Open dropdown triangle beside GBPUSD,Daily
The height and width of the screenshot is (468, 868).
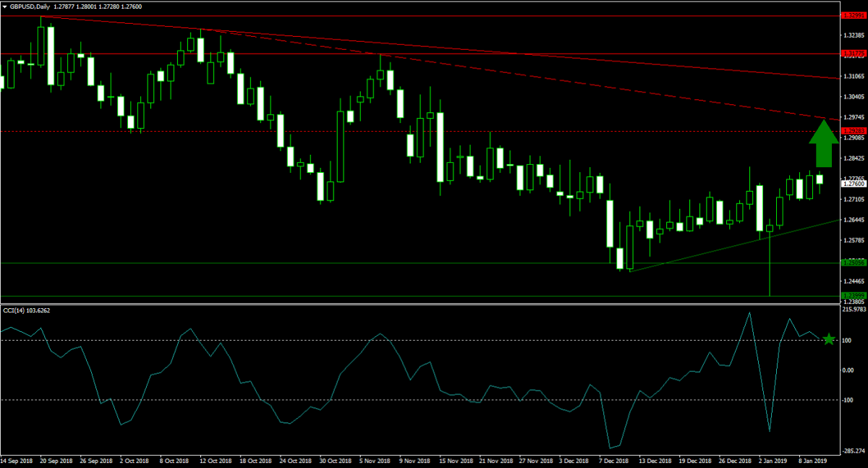4,7
